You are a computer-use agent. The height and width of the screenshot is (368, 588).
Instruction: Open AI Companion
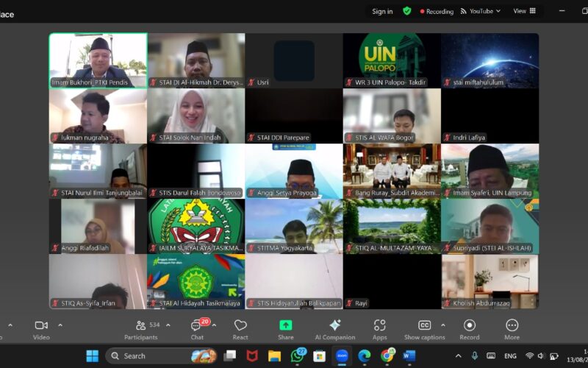(335, 330)
